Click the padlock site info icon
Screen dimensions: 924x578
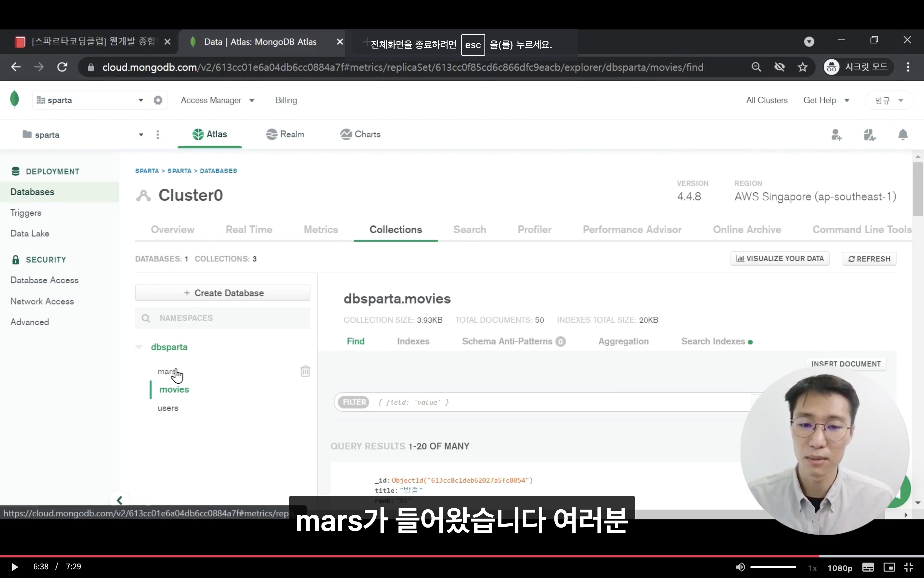pos(91,67)
